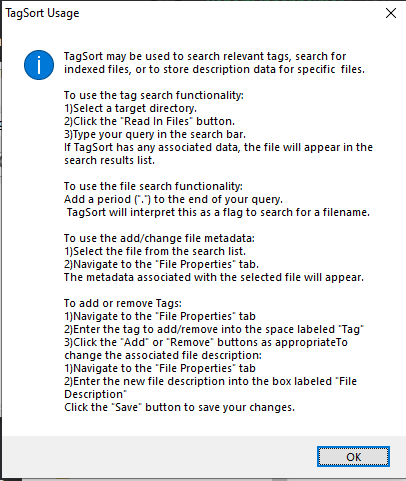Click the 'To use the tag search functionality' heading

154,95
